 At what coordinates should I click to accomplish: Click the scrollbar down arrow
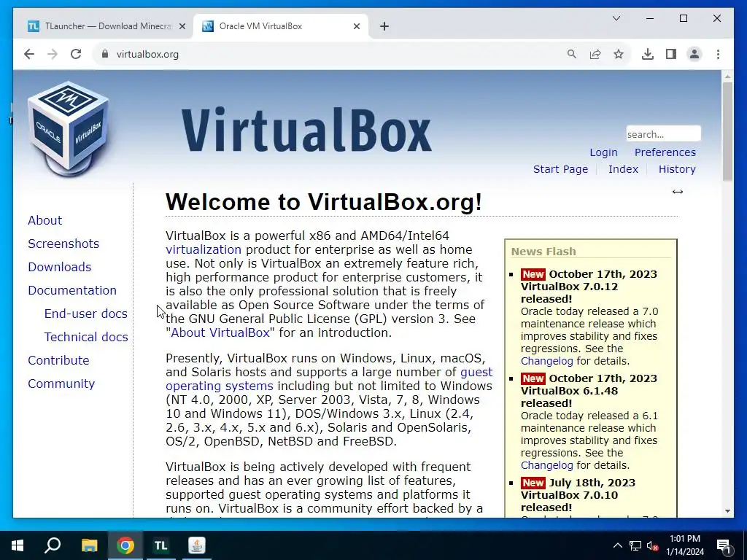pos(727,511)
